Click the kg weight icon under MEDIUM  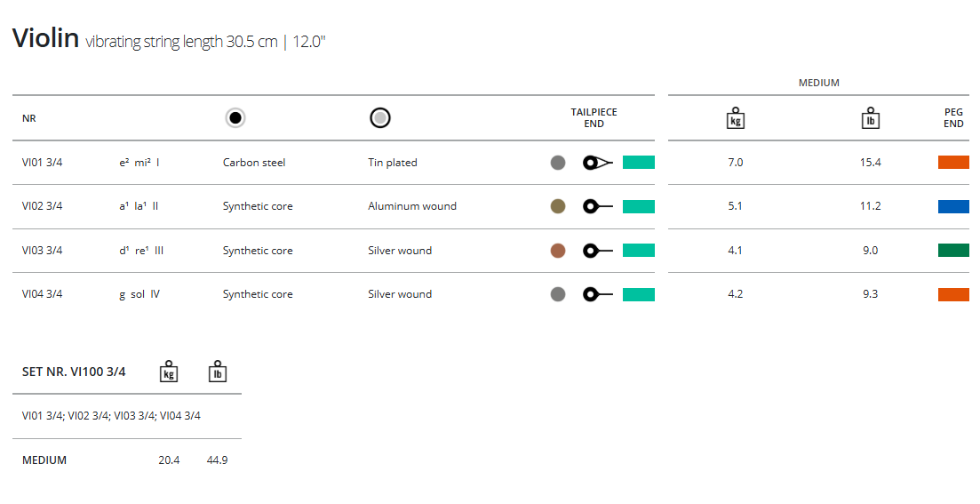coord(735,118)
